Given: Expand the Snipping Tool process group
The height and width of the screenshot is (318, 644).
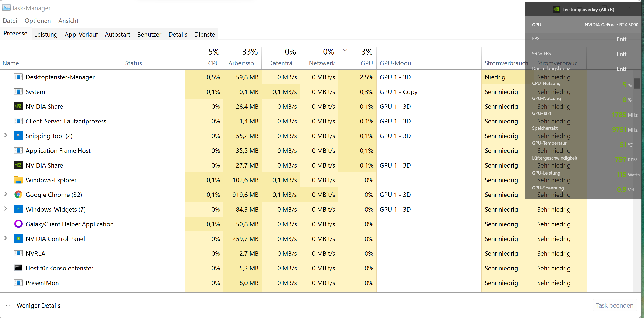Looking at the screenshot, I should 6,135.
